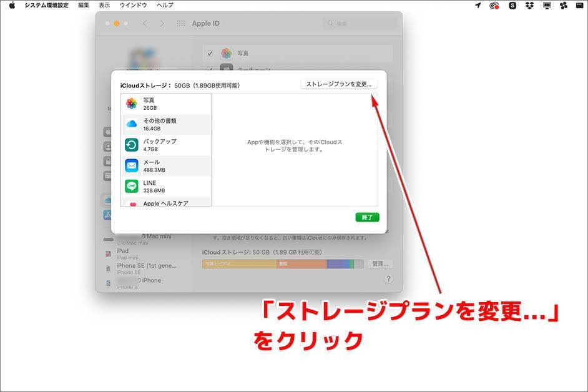Open 編集 menu

[x=84, y=5]
